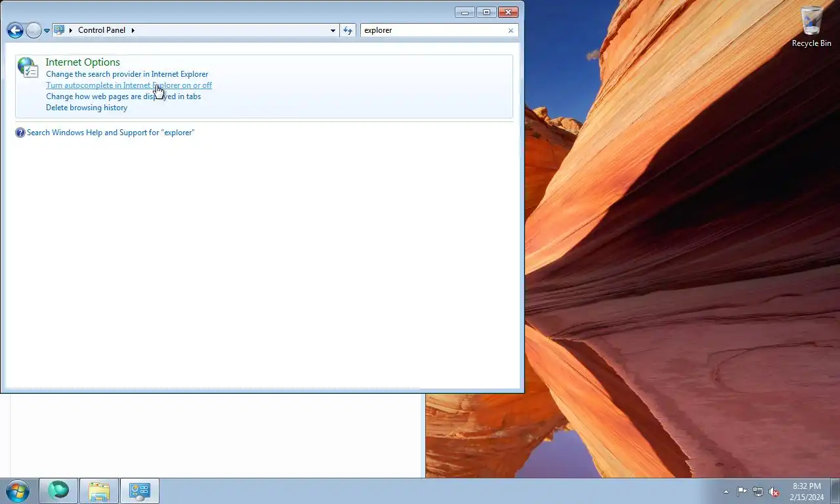The image size is (840, 504).
Task: Clear the search box with the X
Action: [x=511, y=30]
